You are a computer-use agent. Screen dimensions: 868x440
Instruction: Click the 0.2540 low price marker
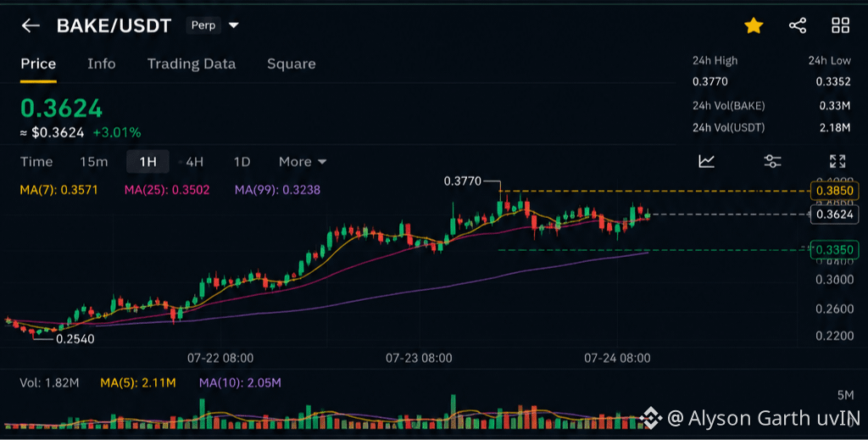click(75, 339)
